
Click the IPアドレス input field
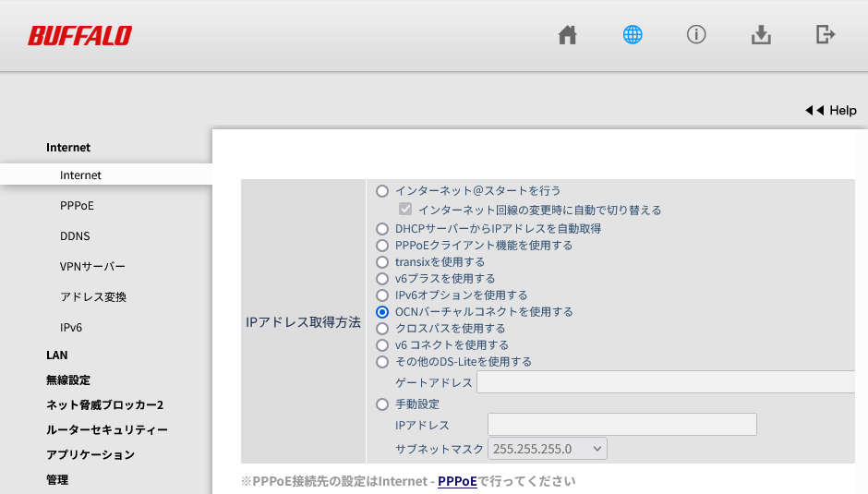pos(621,425)
